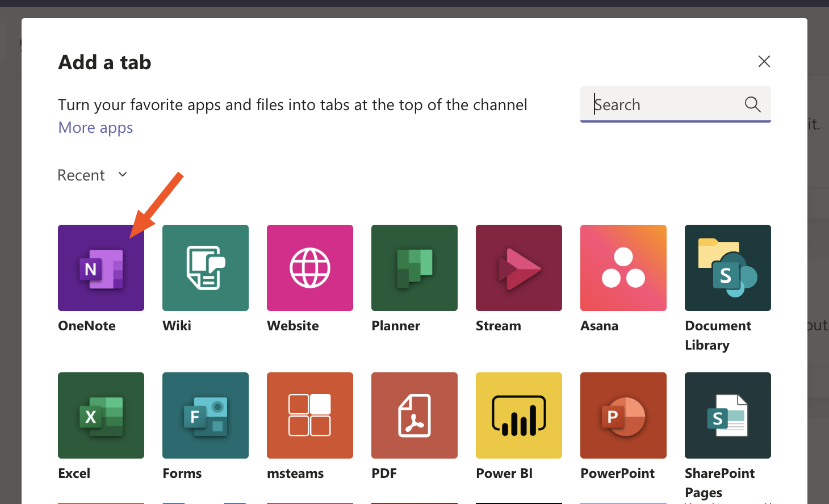This screenshot has height=504, width=829.
Task: Click the OneNote label text
Action: (87, 326)
